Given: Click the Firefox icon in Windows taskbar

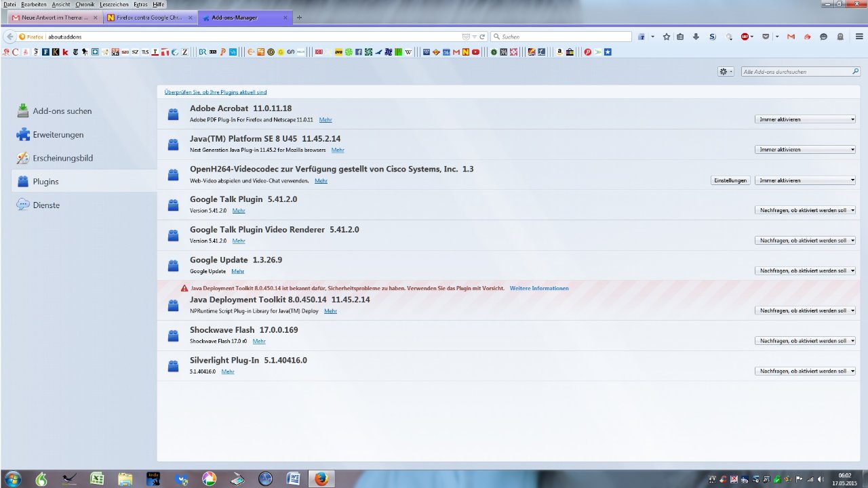Looking at the screenshot, I should [x=321, y=479].
